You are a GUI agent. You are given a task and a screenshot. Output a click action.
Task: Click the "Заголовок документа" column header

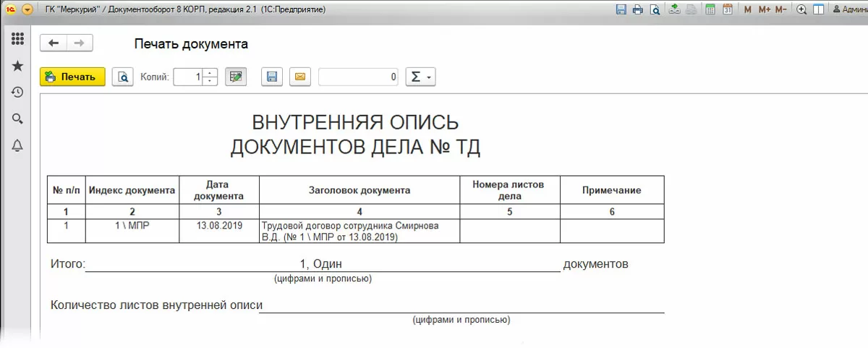coord(359,190)
